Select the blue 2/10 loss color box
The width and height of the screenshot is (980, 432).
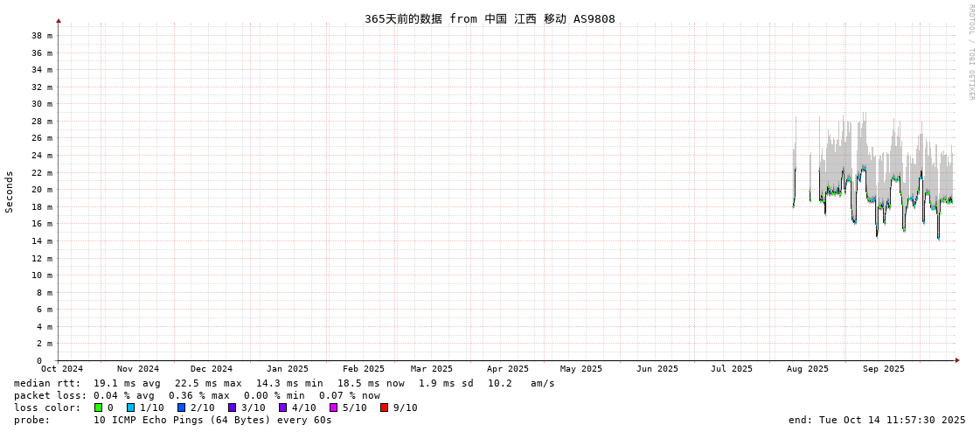[181, 408]
